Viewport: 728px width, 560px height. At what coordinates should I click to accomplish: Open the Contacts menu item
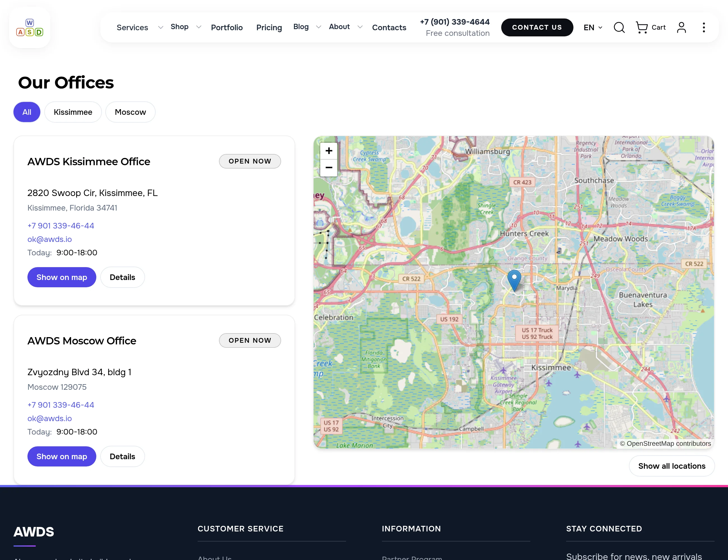(389, 27)
